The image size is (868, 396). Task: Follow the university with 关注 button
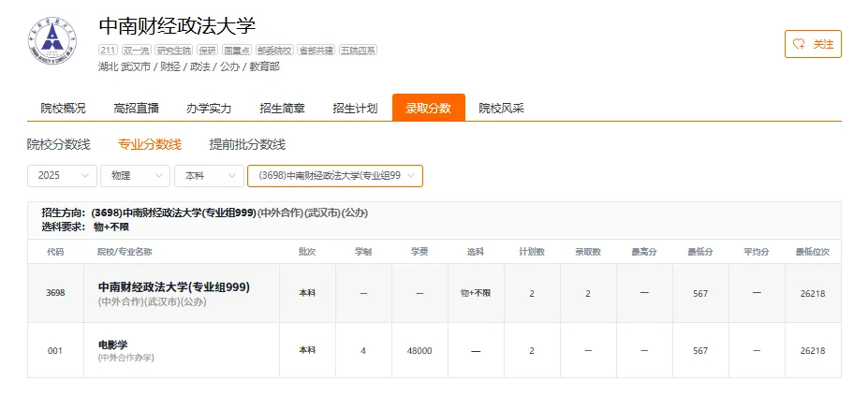click(813, 44)
